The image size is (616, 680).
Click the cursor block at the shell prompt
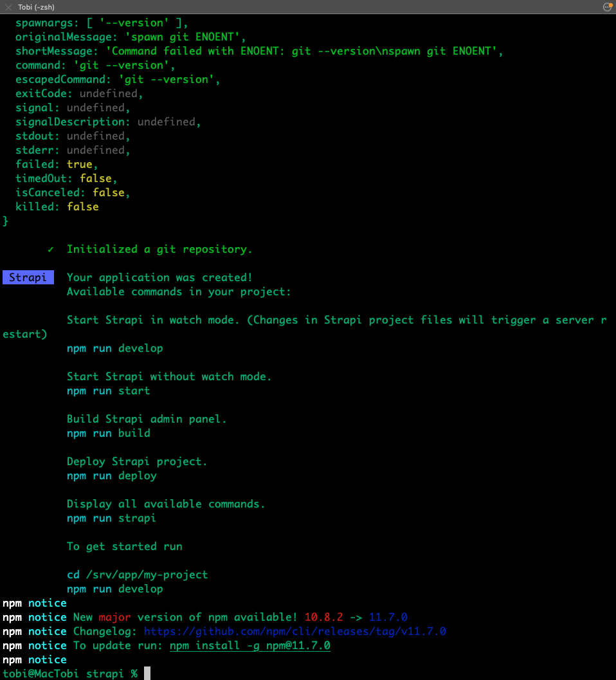click(x=147, y=674)
